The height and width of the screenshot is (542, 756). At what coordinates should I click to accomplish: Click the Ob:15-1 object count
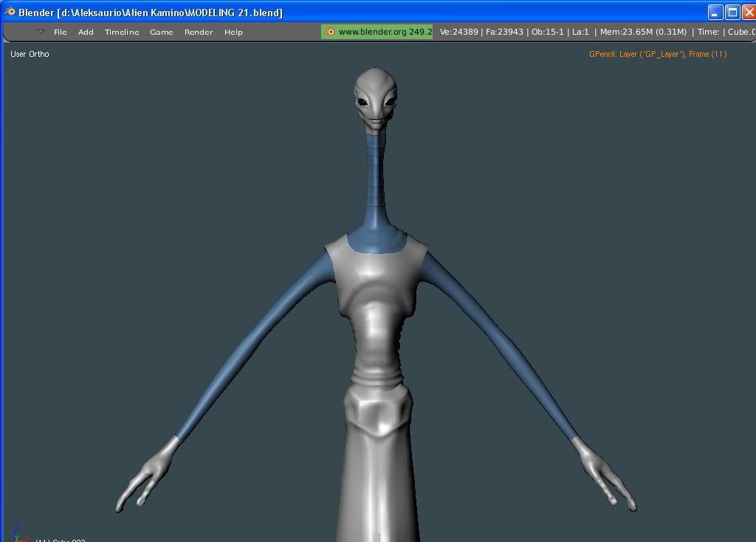coord(547,32)
